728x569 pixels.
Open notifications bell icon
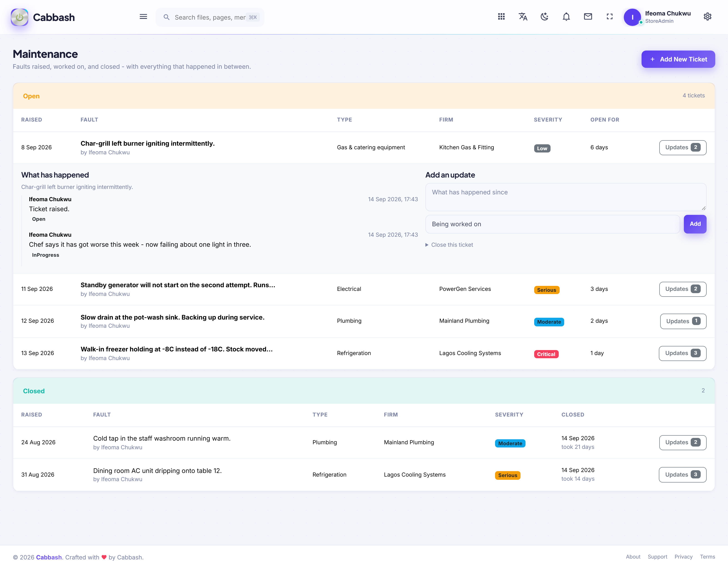(x=566, y=17)
